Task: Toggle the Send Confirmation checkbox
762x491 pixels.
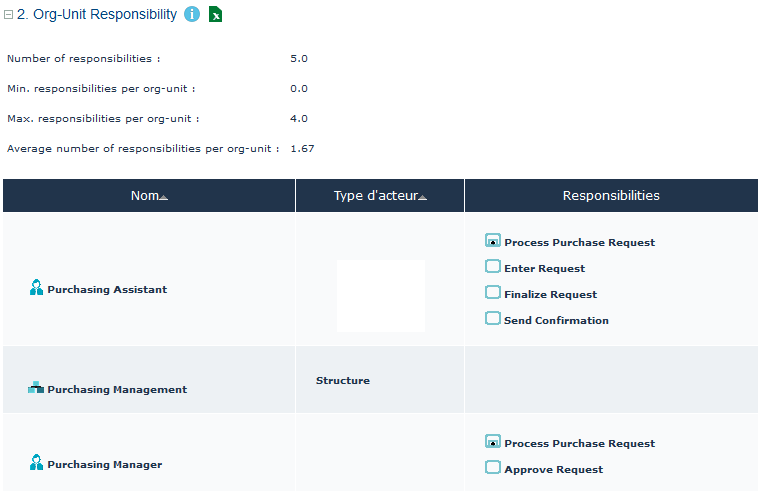Action: point(493,319)
